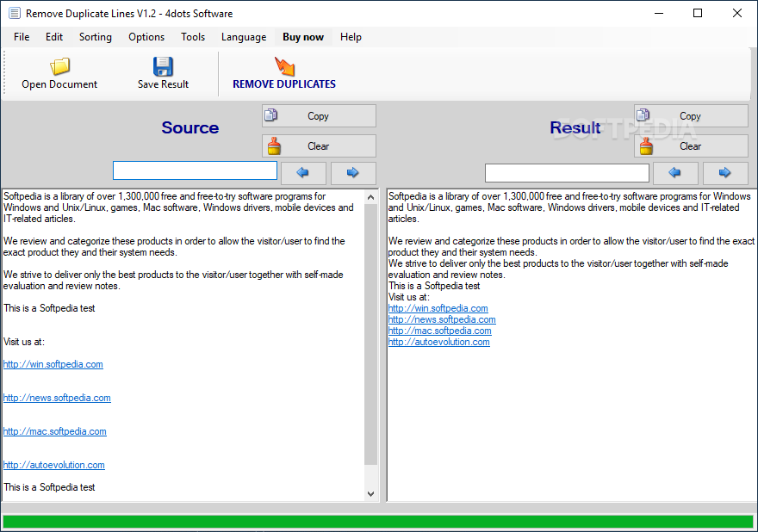The width and height of the screenshot is (758, 532).
Task: Copy the Result text
Action: pos(691,116)
